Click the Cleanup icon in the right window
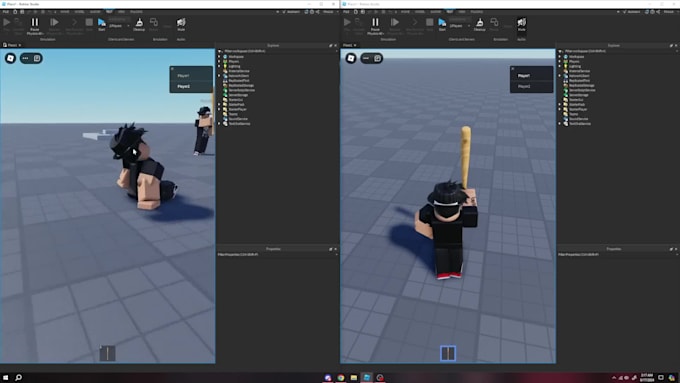Viewport: 680px width, 383px height. click(x=480, y=24)
